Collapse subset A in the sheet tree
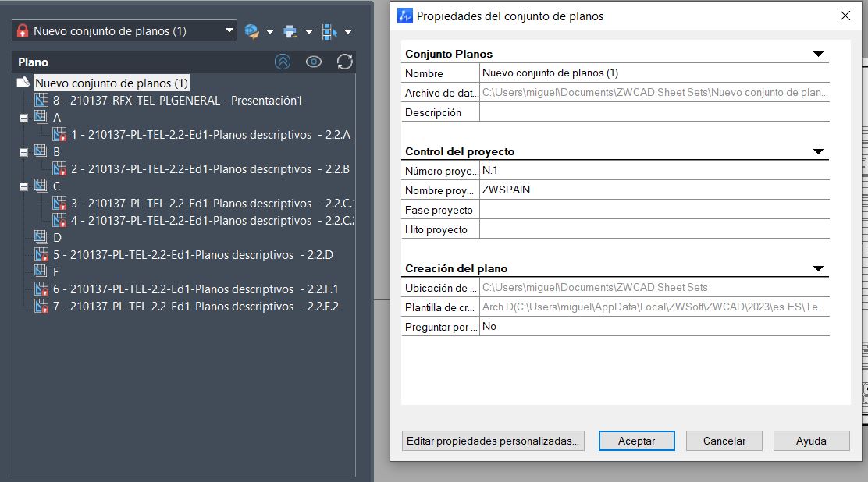The image size is (868, 482). [23, 118]
